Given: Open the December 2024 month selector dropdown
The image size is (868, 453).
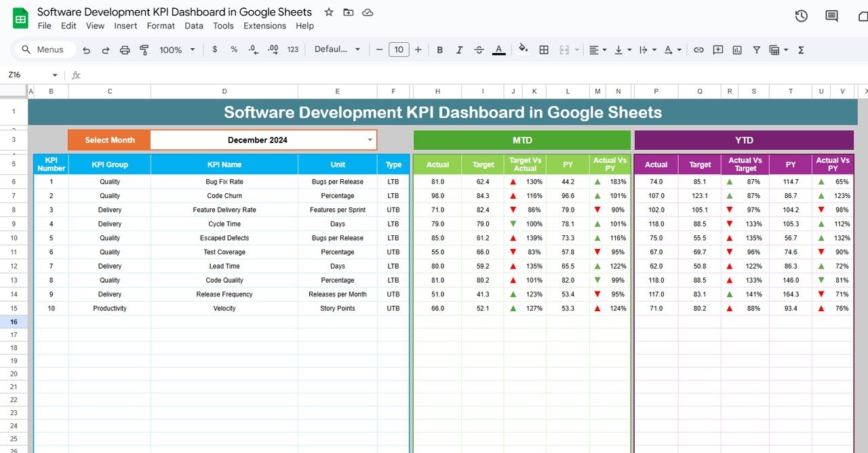Looking at the screenshot, I should coord(370,140).
